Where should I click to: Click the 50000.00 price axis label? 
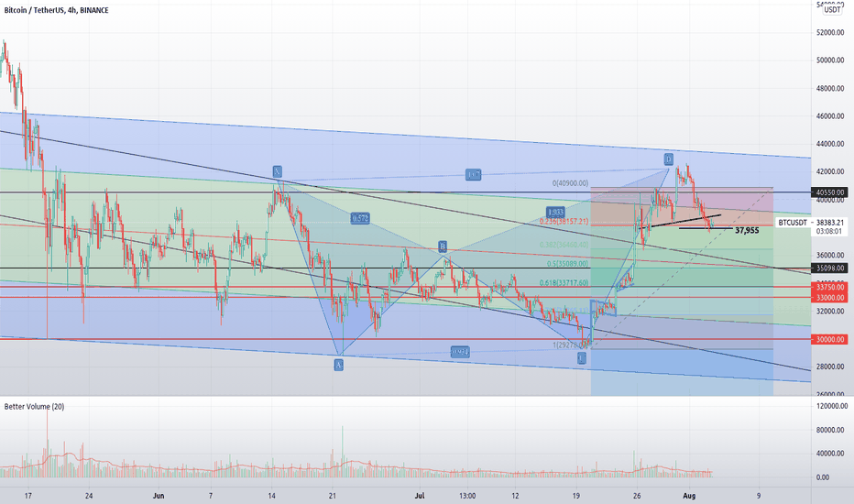click(830, 60)
